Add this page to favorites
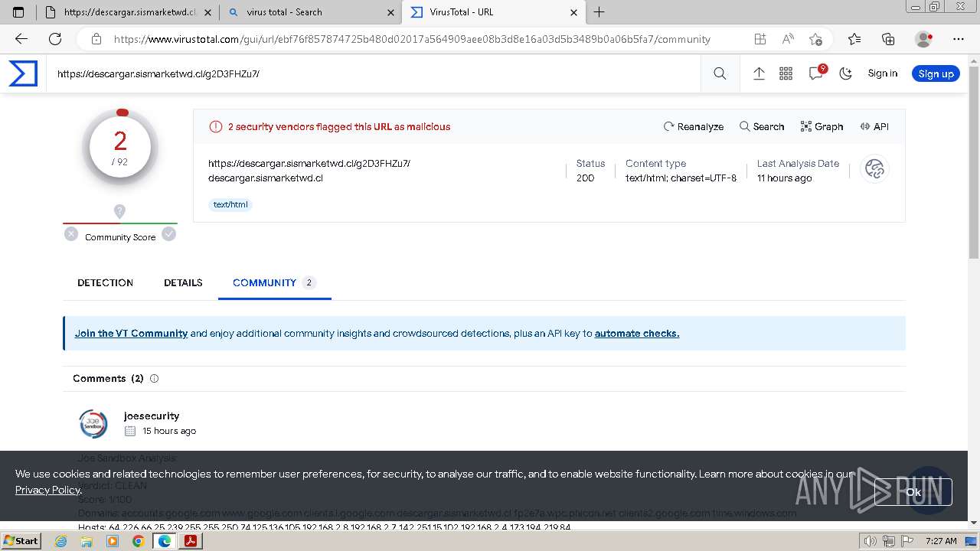 click(x=815, y=39)
